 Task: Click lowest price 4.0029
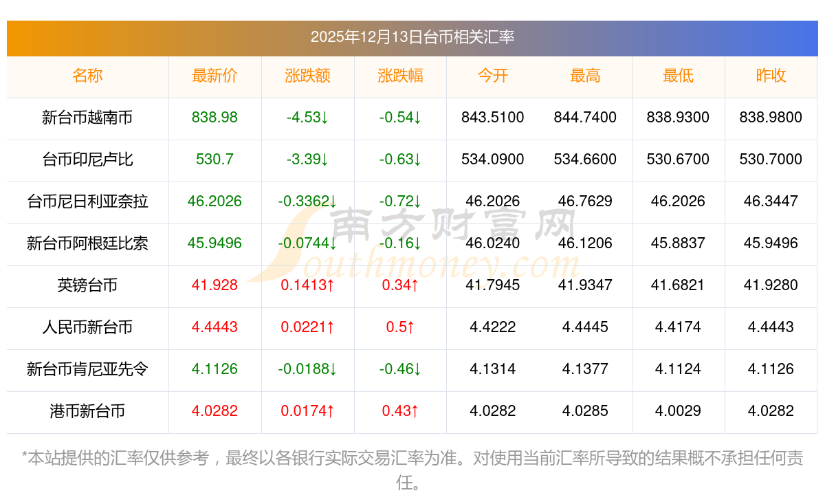click(x=678, y=411)
